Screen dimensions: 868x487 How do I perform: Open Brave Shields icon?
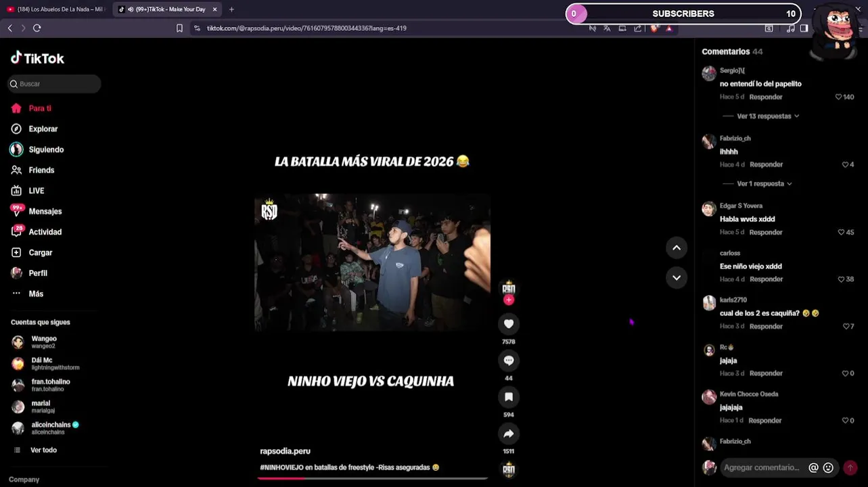[x=654, y=28]
